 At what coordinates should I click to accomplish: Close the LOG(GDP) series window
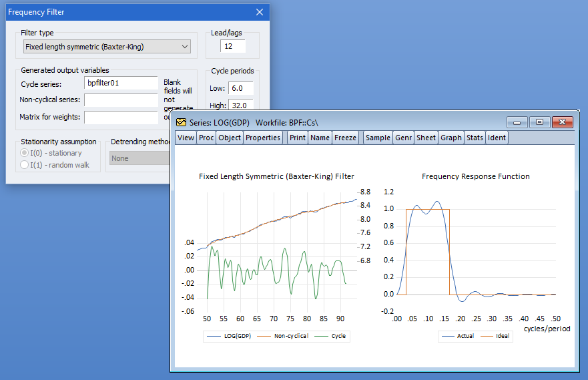(563, 122)
